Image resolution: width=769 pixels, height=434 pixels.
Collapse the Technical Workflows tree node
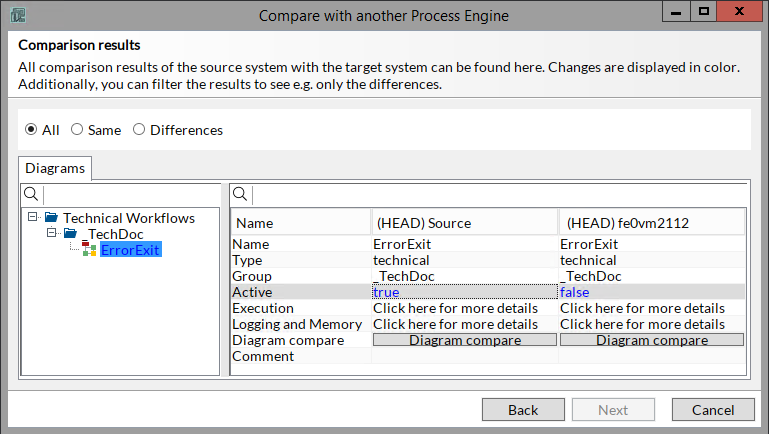pyautogui.click(x=33, y=217)
